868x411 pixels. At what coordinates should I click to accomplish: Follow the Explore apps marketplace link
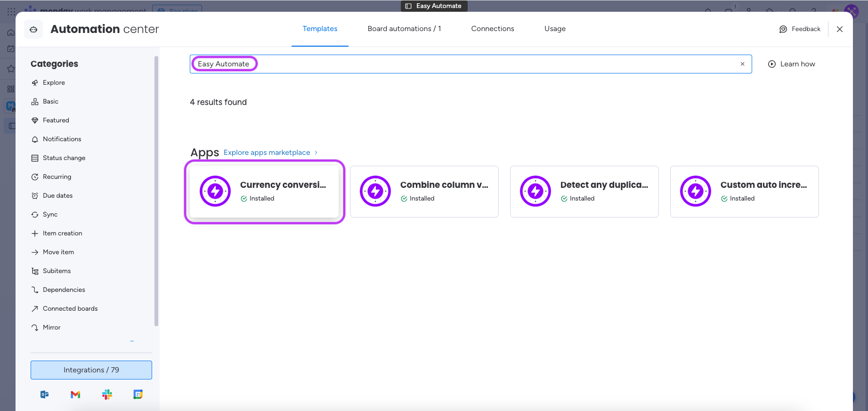click(267, 153)
